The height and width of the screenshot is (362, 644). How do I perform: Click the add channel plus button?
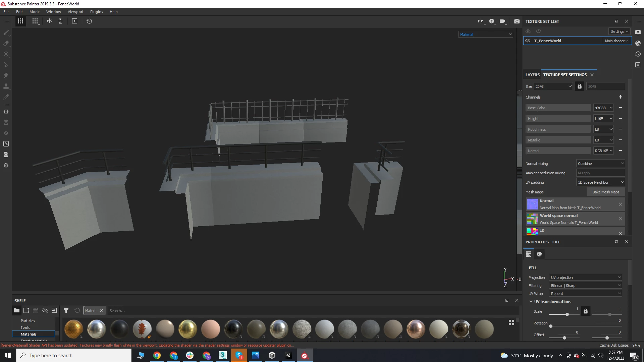coord(621,97)
